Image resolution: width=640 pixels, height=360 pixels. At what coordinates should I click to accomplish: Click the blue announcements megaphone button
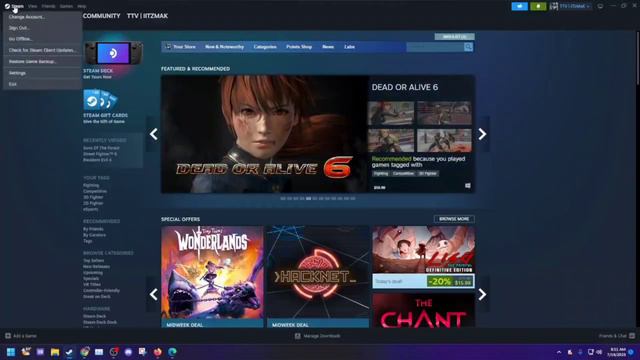point(520,6)
